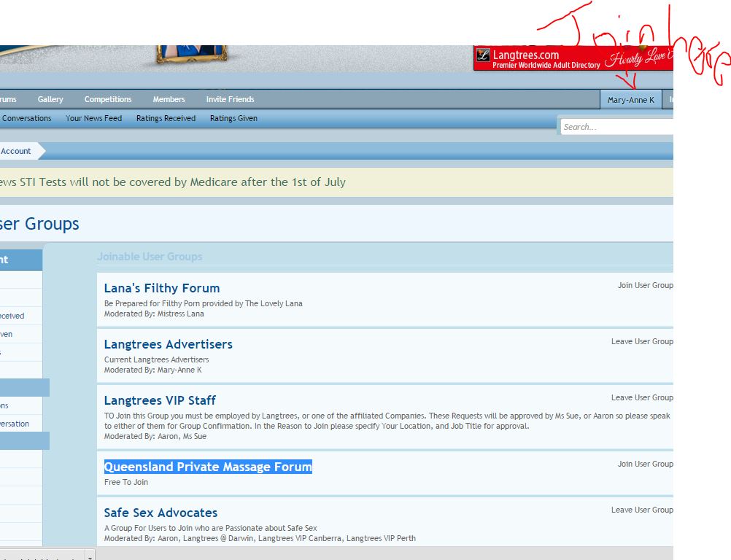Open Your News Feed
The image size is (731, 560).
tap(93, 118)
